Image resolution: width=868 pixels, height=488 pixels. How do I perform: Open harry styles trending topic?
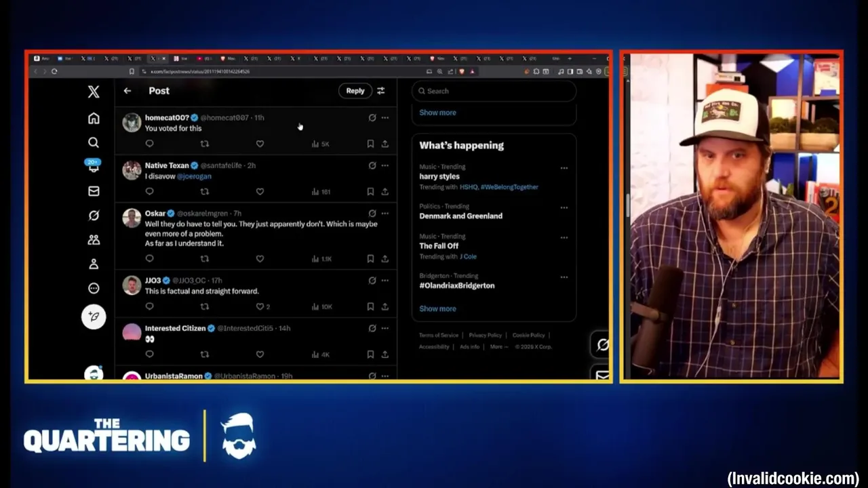pos(439,176)
